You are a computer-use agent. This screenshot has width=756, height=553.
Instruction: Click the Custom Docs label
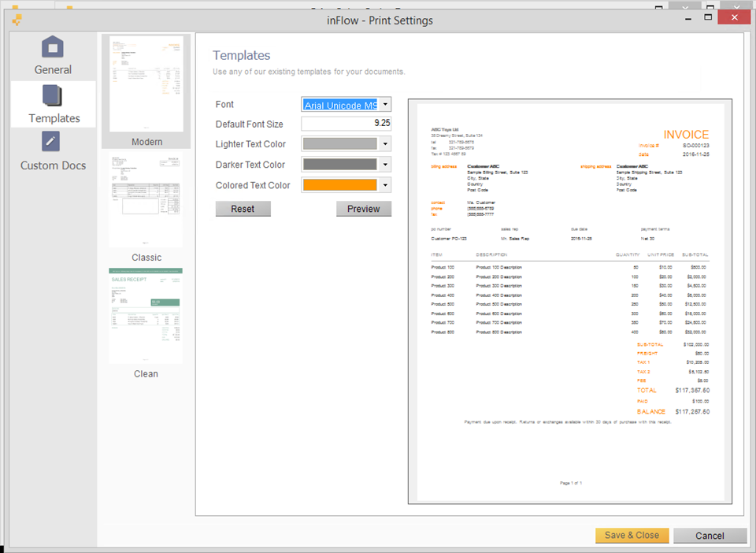point(53,165)
